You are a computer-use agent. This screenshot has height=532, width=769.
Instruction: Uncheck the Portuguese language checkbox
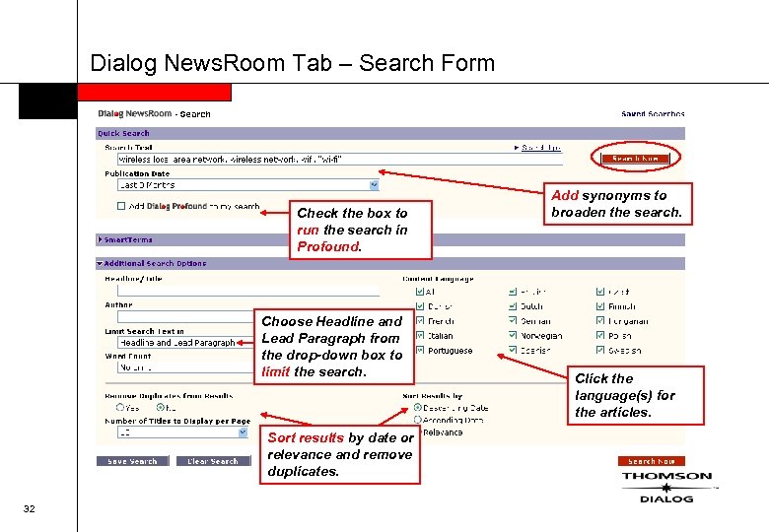tap(420, 351)
